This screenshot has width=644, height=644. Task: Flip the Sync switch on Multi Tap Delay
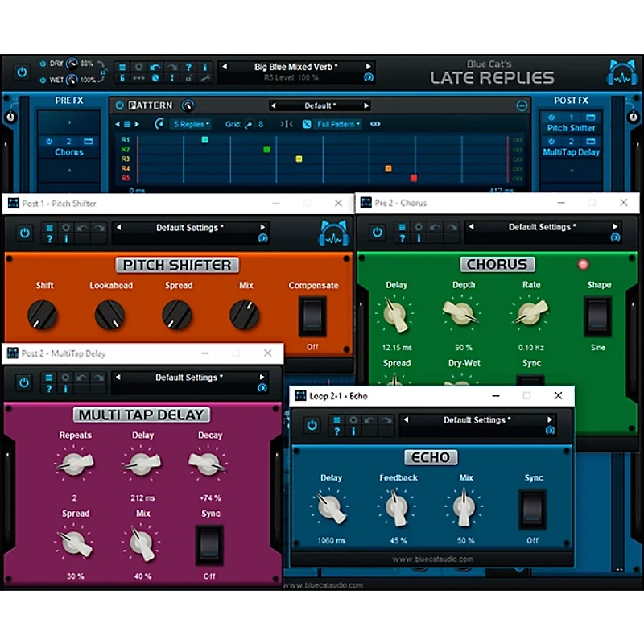pos(209,546)
